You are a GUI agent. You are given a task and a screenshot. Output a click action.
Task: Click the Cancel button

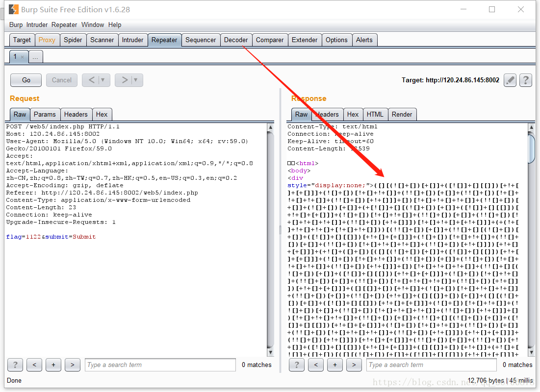pos(62,80)
